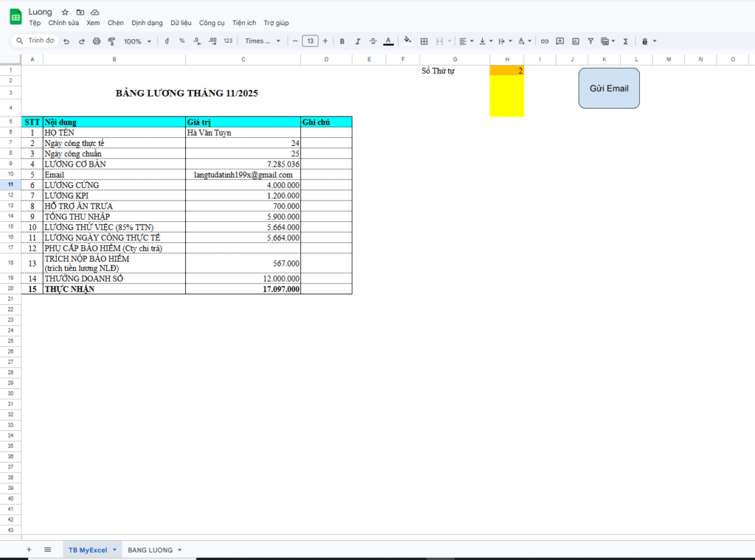Open the Times font family dropdown
The image size is (755, 560).
click(x=262, y=41)
